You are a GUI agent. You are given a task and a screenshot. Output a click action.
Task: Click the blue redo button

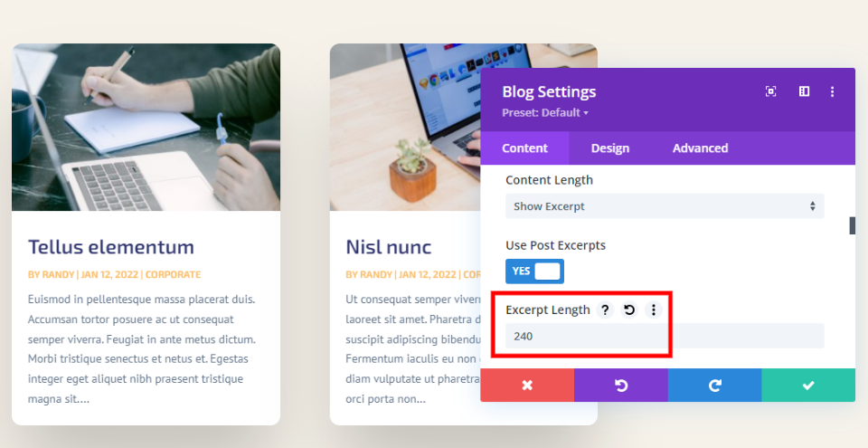coord(714,385)
